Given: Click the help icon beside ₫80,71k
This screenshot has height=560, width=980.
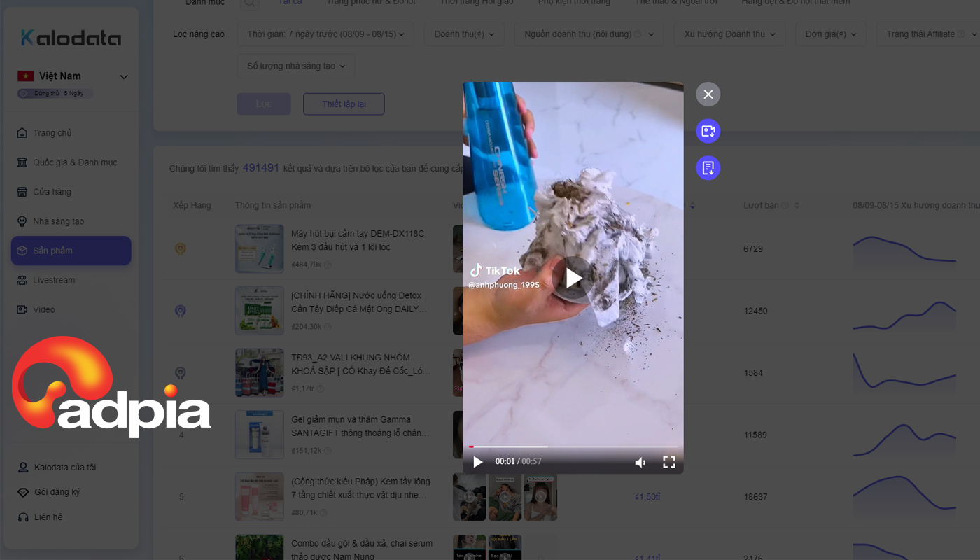Looking at the screenshot, I should pos(324,512).
